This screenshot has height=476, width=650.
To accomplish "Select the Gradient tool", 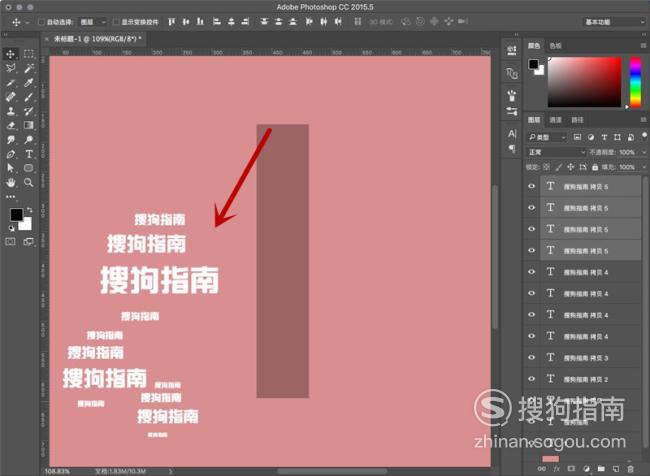I will pyautogui.click(x=29, y=125).
